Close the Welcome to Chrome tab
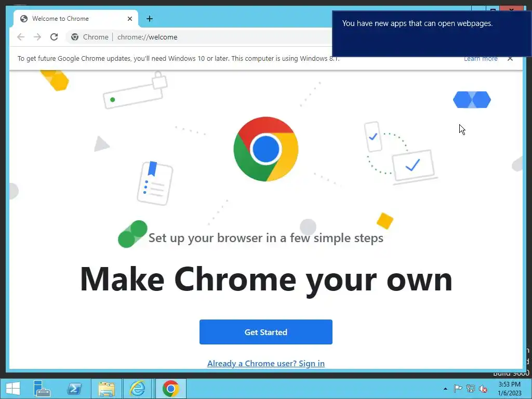Viewport: 532px width, 399px height. [x=129, y=19]
